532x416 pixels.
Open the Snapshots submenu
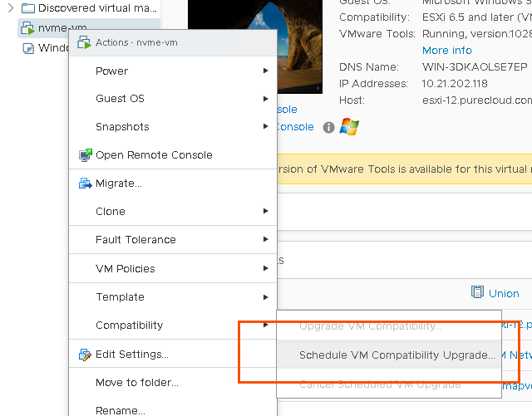pyautogui.click(x=173, y=127)
